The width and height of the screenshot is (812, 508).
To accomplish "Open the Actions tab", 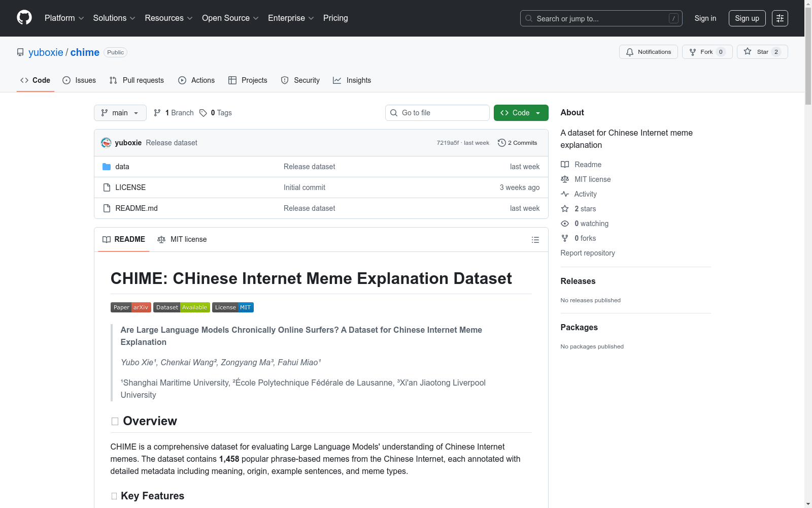I will pos(196,80).
